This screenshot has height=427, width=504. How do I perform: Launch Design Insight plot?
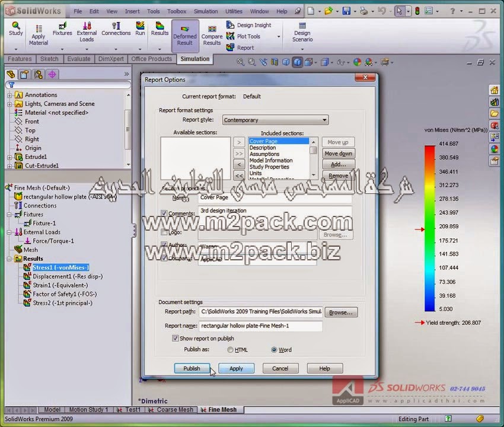[249, 25]
